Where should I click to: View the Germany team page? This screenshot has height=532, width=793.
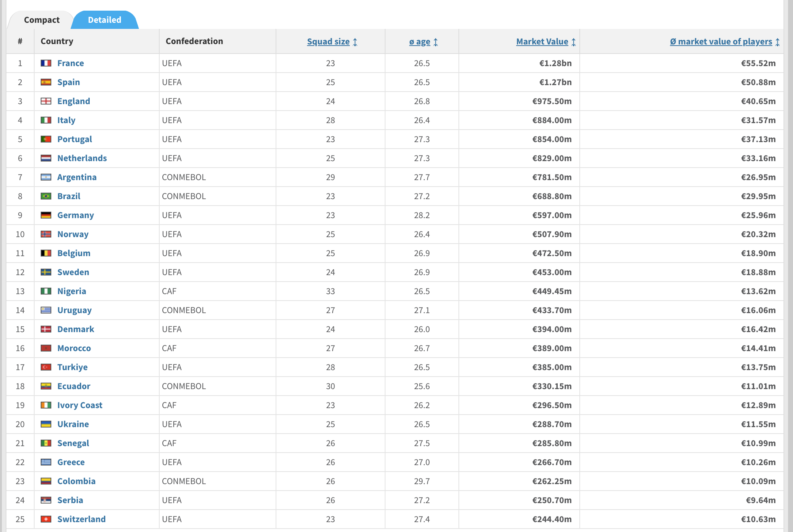click(76, 215)
